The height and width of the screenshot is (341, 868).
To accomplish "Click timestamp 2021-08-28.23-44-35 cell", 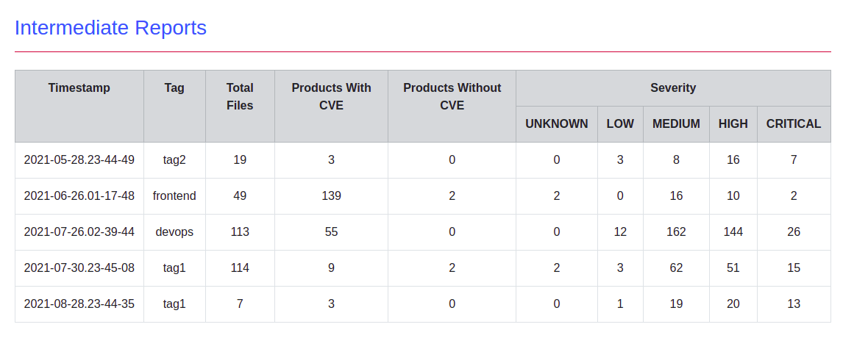I will point(79,304).
